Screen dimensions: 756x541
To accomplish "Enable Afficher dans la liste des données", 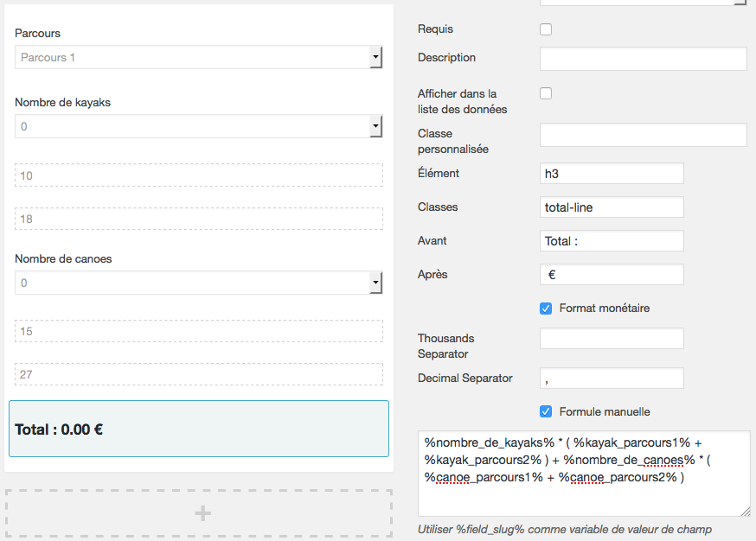I will (546, 93).
